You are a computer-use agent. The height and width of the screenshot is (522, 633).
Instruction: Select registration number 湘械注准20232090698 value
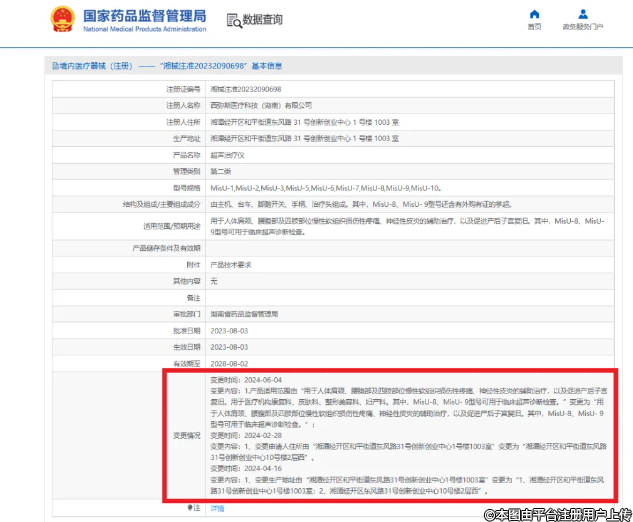[246, 89]
